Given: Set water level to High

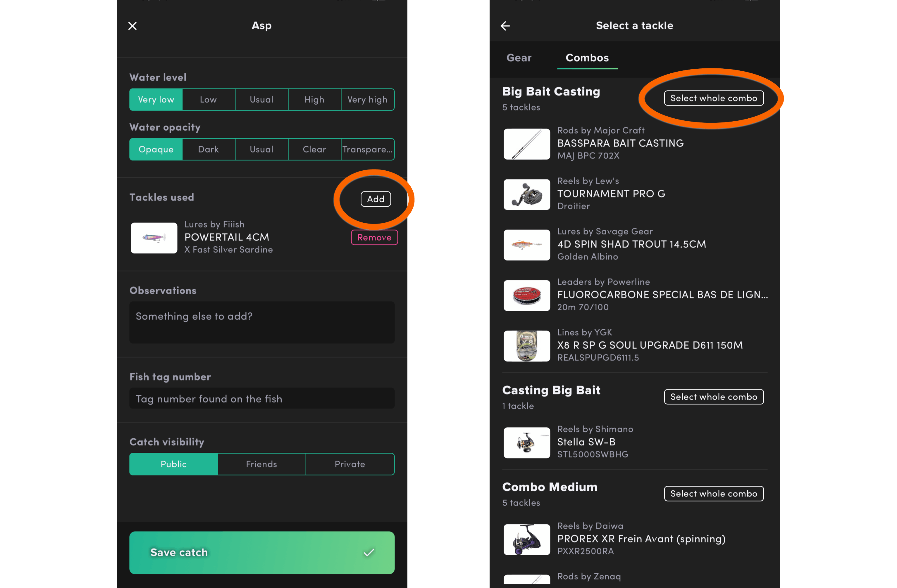Looking at the screenshot, I should 314,100.
